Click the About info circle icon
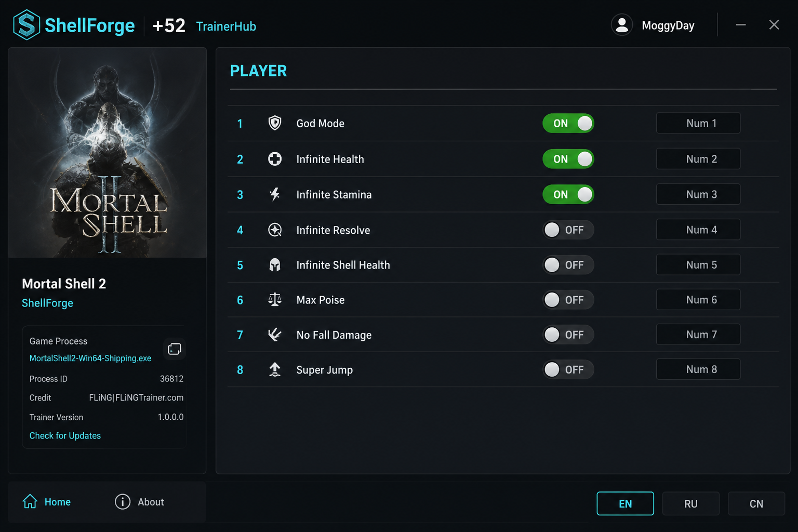This screenshot has width=798, height=532. 123,501
